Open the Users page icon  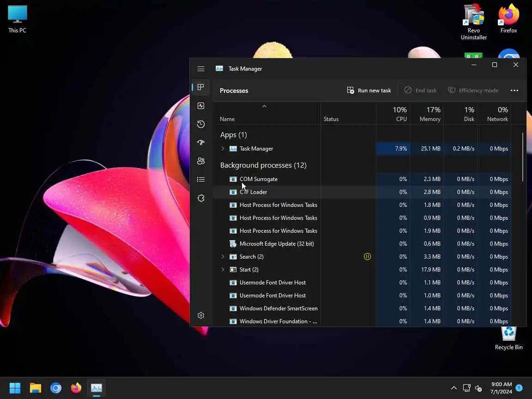[x=201, y=161]
